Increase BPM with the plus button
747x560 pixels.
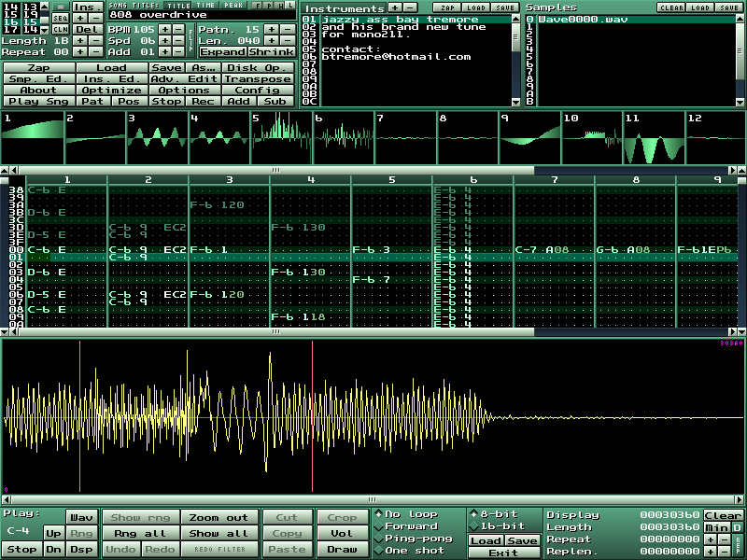164,29
